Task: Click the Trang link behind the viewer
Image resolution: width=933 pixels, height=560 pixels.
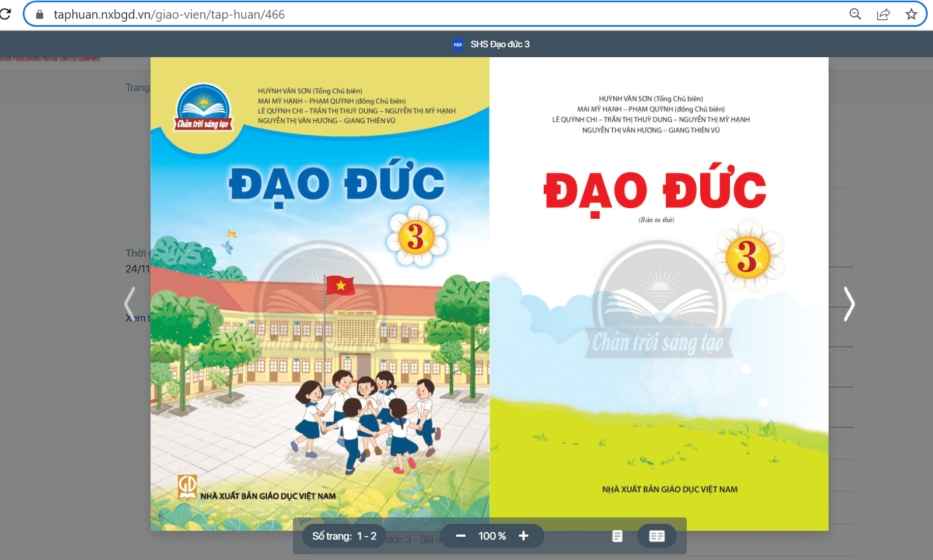Action: pos(137,87)
